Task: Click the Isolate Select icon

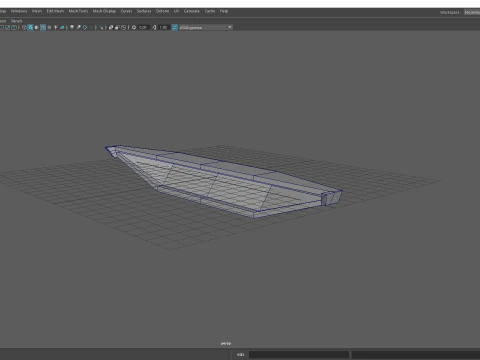Action: [x=101, y=27]
